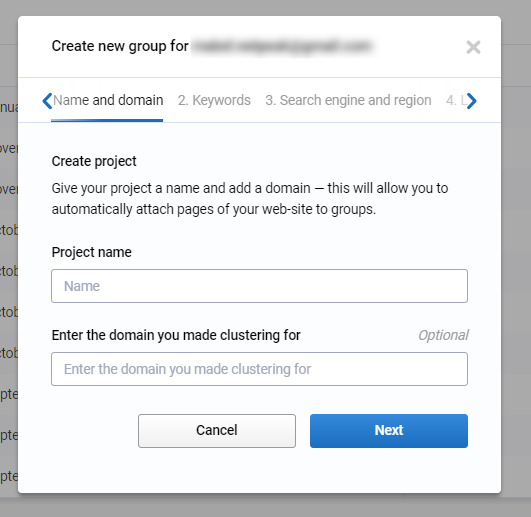Viewport: 531px width, 517px height.
Task: Click the Create project heading
Action: pos(94,161)
